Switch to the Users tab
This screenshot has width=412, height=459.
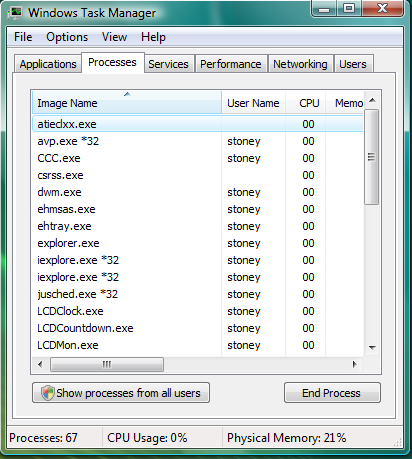(353, 64)
